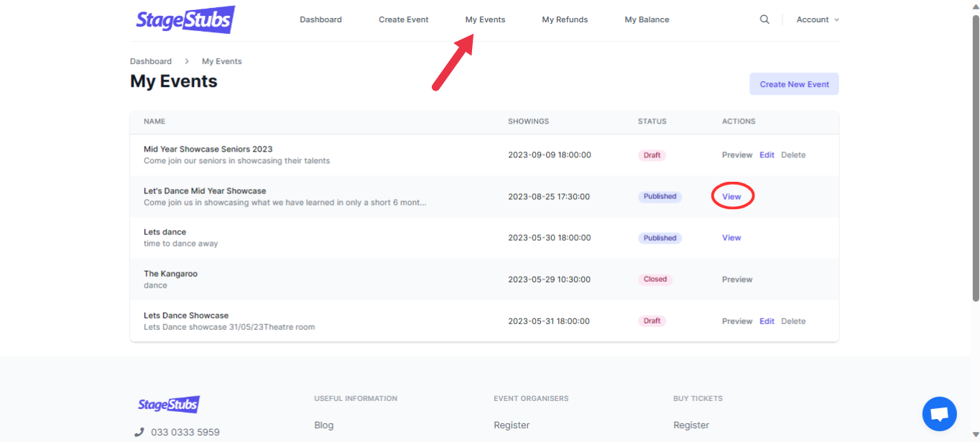Image resolution: width=980 pixels, height=442 pixels.
Task: View the Let's Dance Mid Year Showcase event
Action: pos(731,196)
